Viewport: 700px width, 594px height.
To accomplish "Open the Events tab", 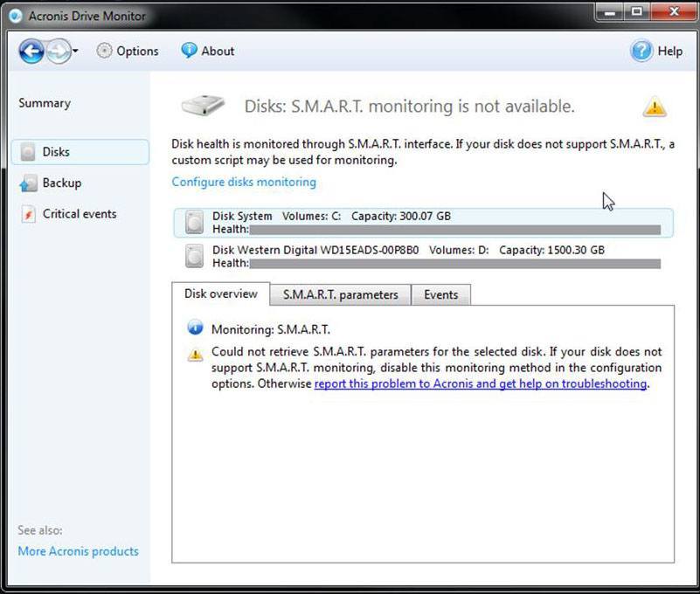I will point(441,294).
